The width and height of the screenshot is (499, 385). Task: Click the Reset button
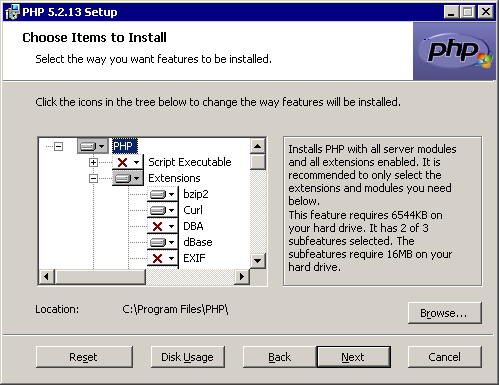point(84,357)
